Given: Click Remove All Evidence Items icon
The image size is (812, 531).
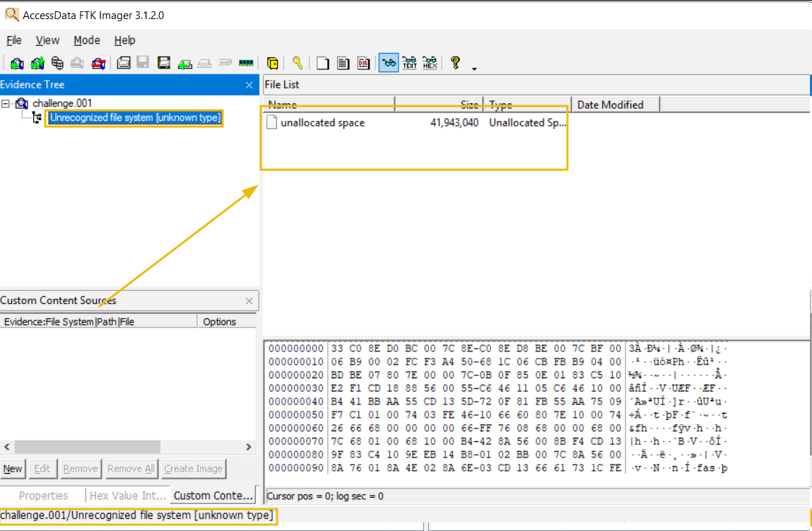Looking at the screenshot, I should click(x=98, y=63).
